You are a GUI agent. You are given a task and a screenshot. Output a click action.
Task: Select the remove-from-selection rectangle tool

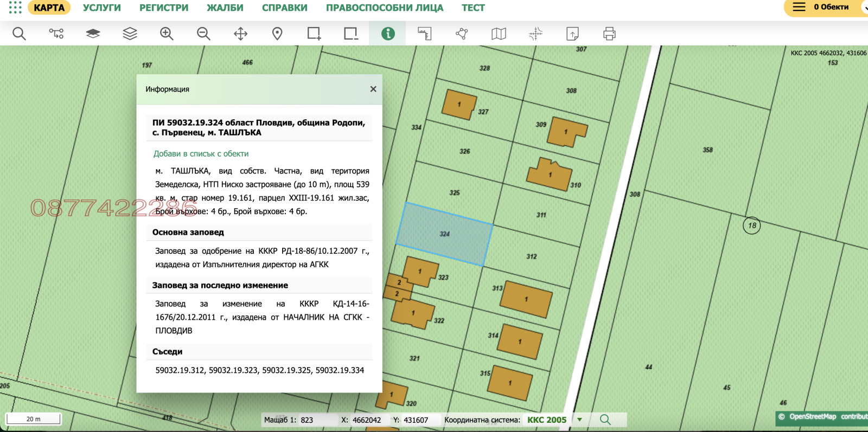coord(351,34)
